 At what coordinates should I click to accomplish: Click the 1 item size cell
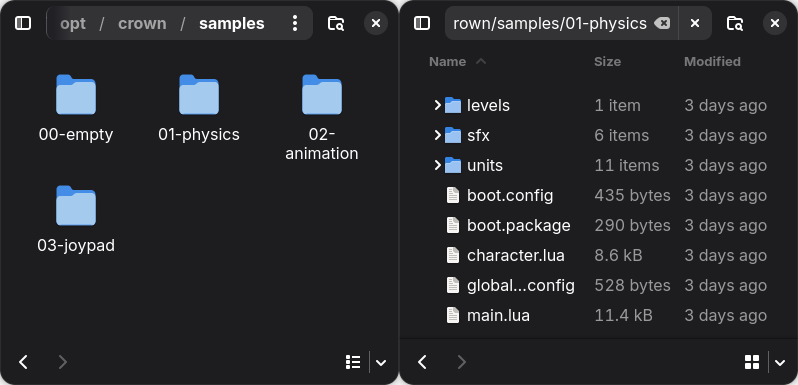pyautogui.click(x=617, y=105)
